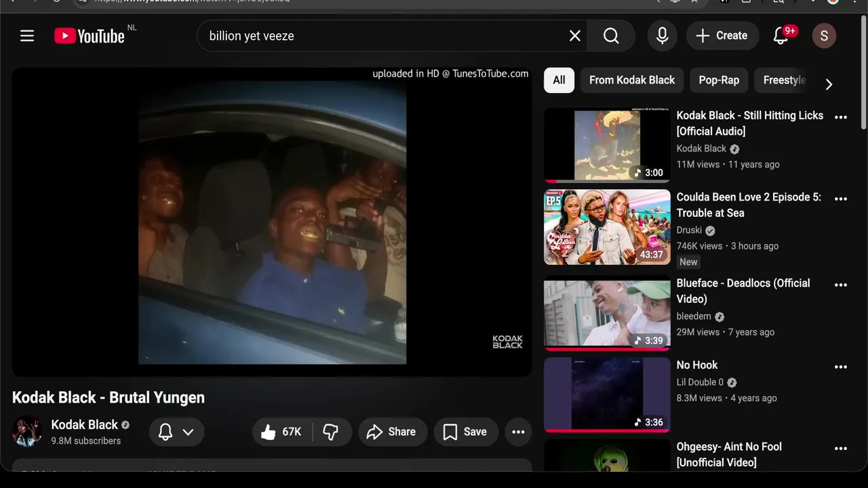
Task: Open Still Hitting Licks title link
Action: 750,123
